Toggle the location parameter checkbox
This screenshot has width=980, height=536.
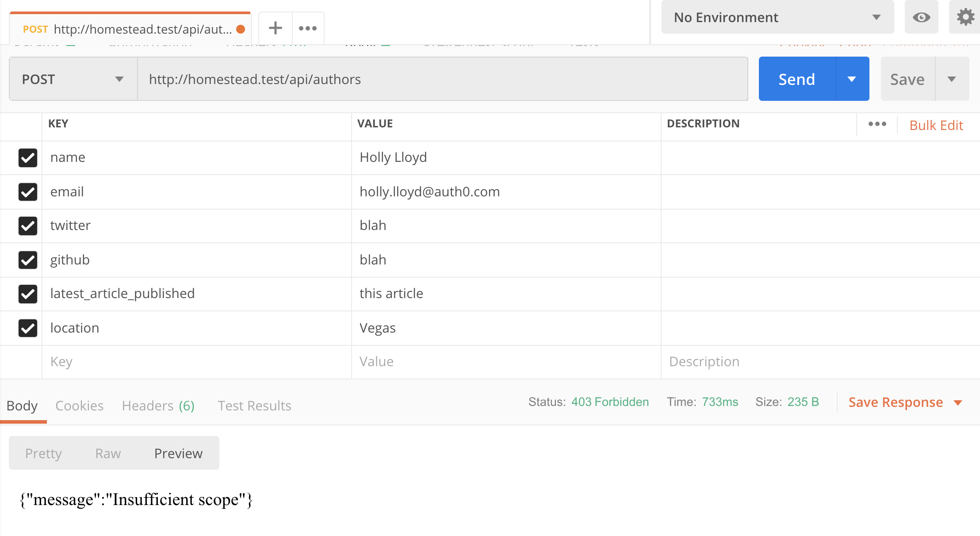pyautogui.click(x=28, y=328)
